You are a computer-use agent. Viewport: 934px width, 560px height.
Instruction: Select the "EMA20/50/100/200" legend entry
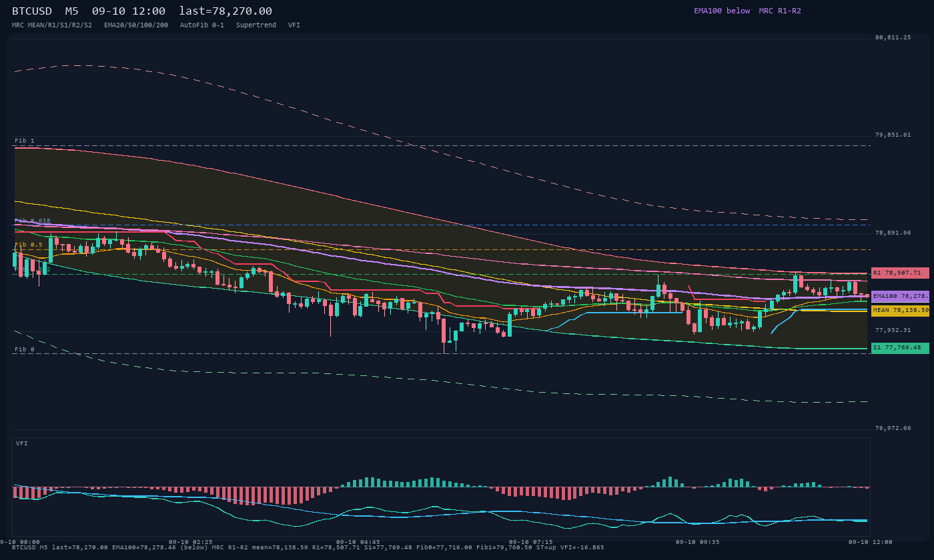click(136, 25)
